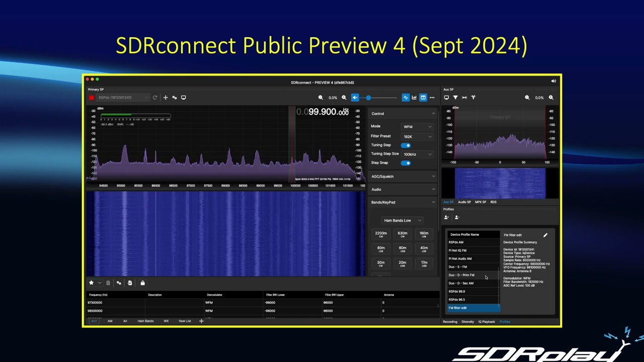644x362 pixels.
Task: Zoom out the Aux SP spectrum
Action: [x=527, y=98]
